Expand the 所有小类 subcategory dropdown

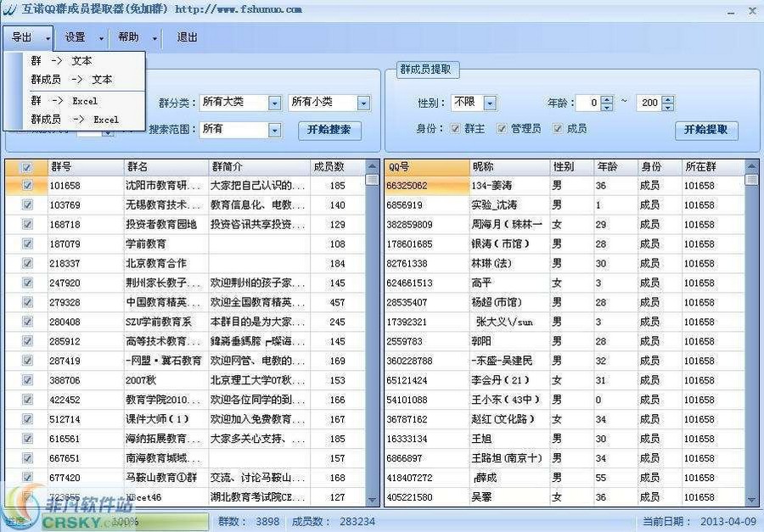pyautogui.click(x=363, y=103)
